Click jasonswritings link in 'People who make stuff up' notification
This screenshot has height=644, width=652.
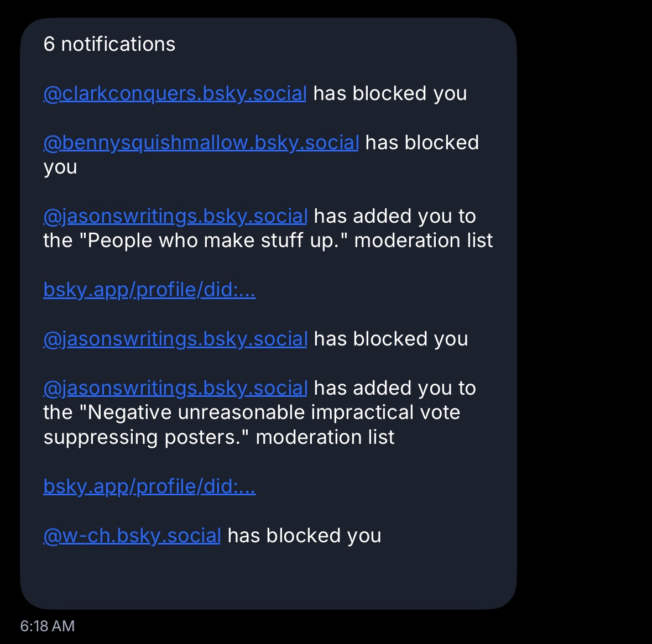tap(175, 216)
